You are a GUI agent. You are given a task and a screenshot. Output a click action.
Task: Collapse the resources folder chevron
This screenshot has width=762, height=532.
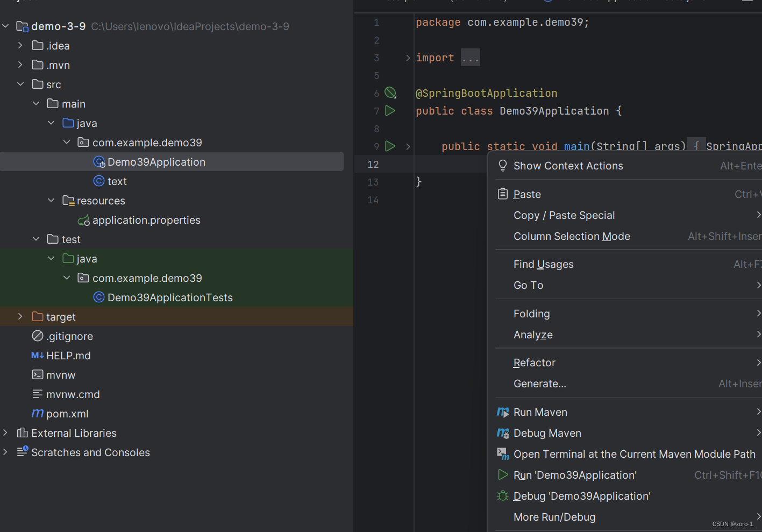click(x=51, y=200)
